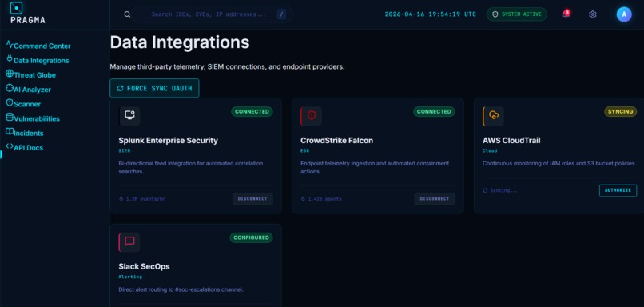Click the search magnifier icon
The image size is (644, 307).
click(x=127, y=14)
